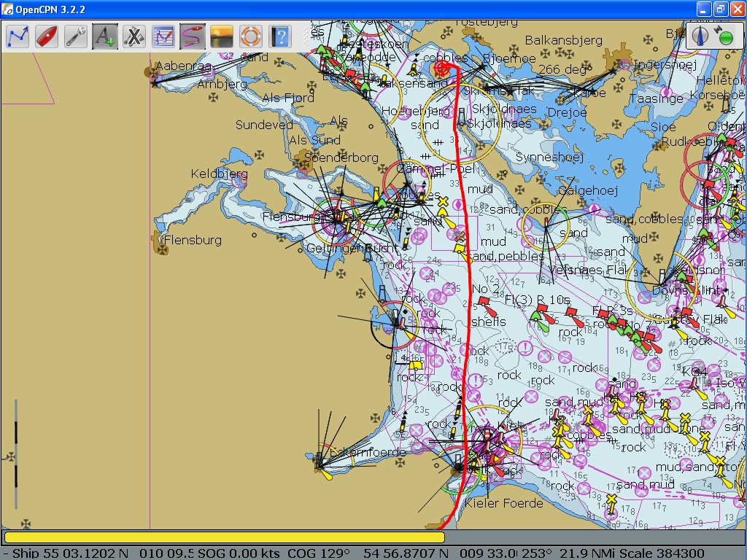This screenshot has height=560, width=747.
Task: Click the Man Overboard lifebuoy icon
Action: click(x=251, y=36)
